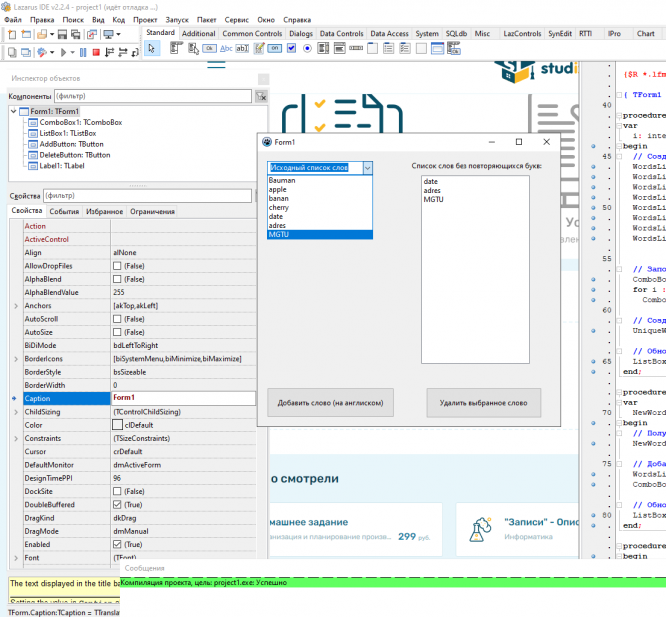This screenshot has width=666, height=617.
Task: Expand the BorderIcons property row
Action: pos(14,358)
